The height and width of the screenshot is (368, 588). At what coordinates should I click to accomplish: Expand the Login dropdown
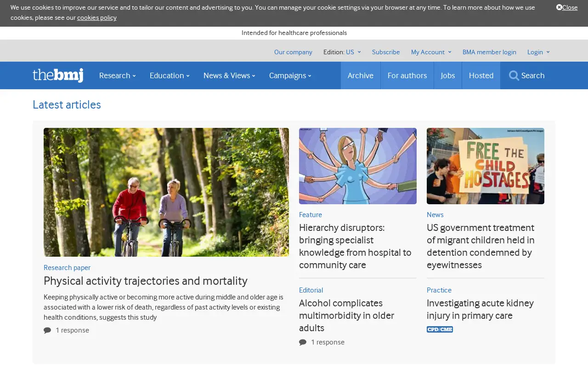click(x=538, y=52)
